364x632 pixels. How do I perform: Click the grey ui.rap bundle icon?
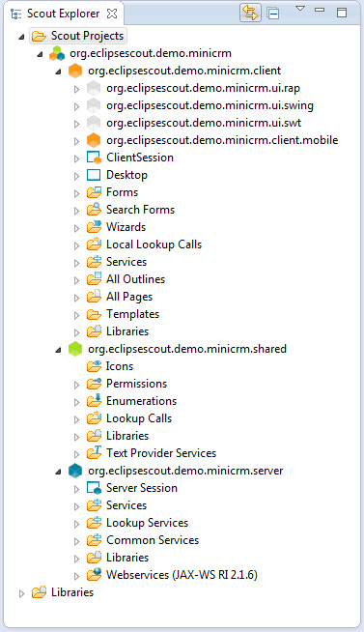coord(94,88)
